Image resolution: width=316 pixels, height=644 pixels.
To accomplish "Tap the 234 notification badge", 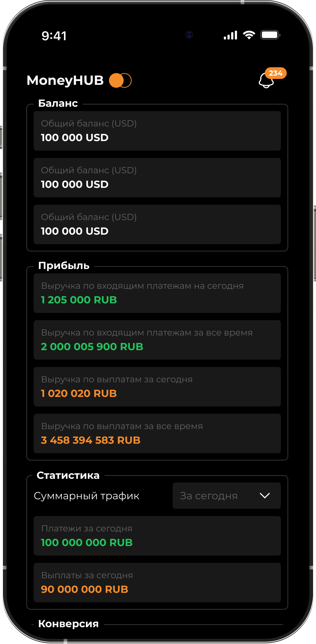I will 275,73.
